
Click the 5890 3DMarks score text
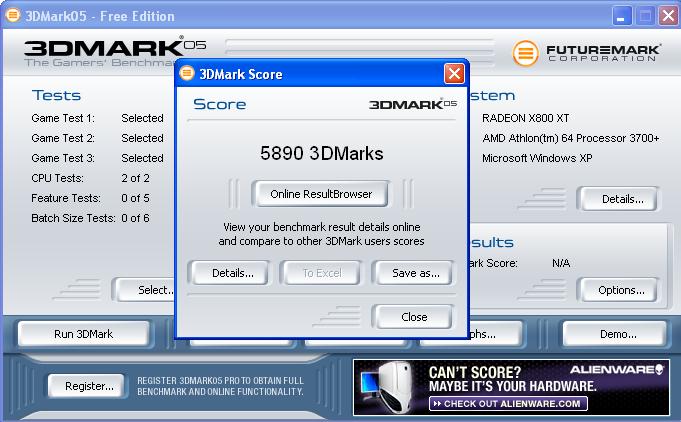click(321, 153)
